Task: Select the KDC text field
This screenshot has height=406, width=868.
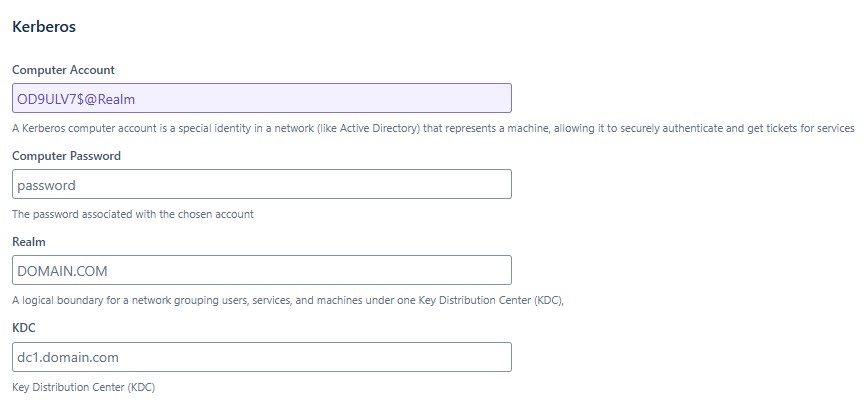Action: [262, 357]
